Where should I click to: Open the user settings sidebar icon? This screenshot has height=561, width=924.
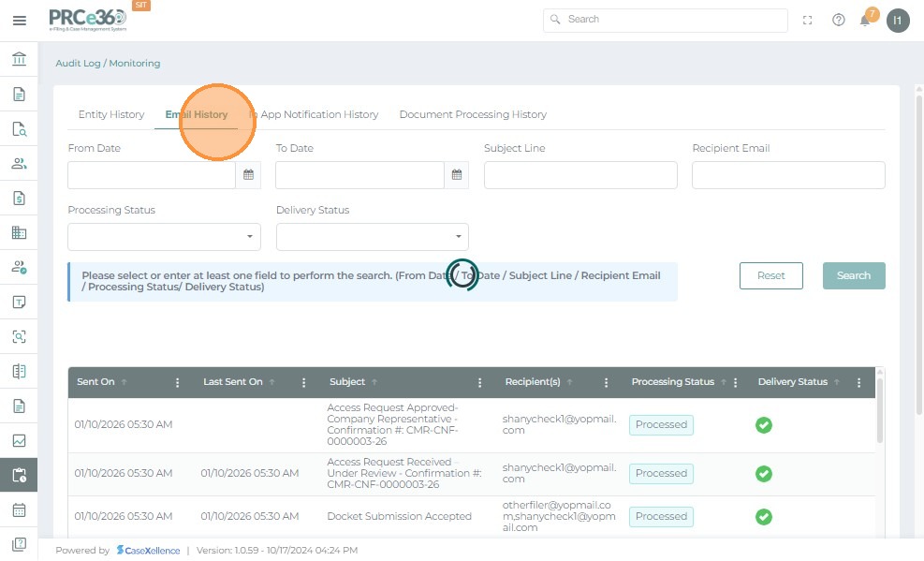coord(19,267)
